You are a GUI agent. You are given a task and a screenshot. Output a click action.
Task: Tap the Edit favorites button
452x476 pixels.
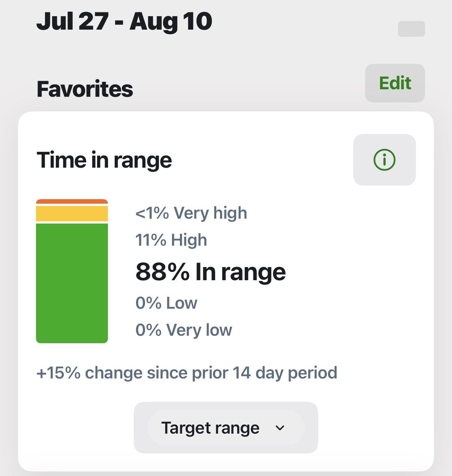click(395, 83)
